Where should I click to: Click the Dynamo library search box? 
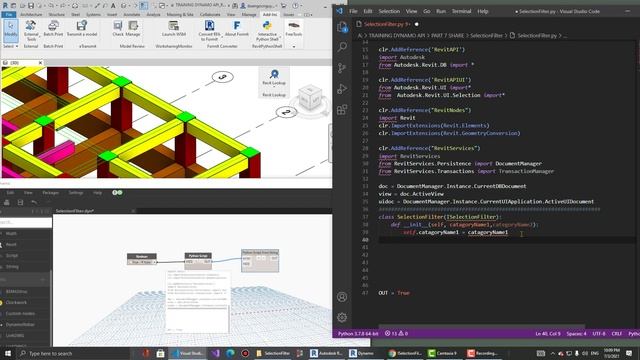26,222
